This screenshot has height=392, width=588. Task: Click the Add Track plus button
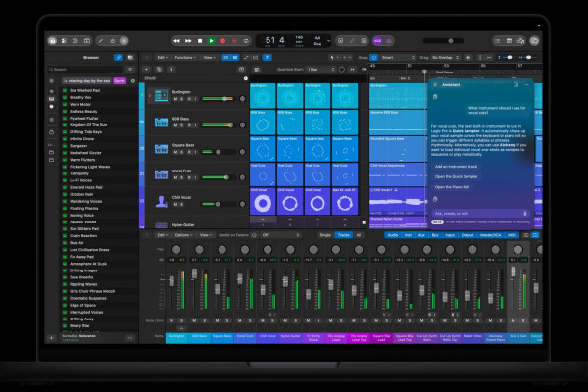(x=147, y=69)
